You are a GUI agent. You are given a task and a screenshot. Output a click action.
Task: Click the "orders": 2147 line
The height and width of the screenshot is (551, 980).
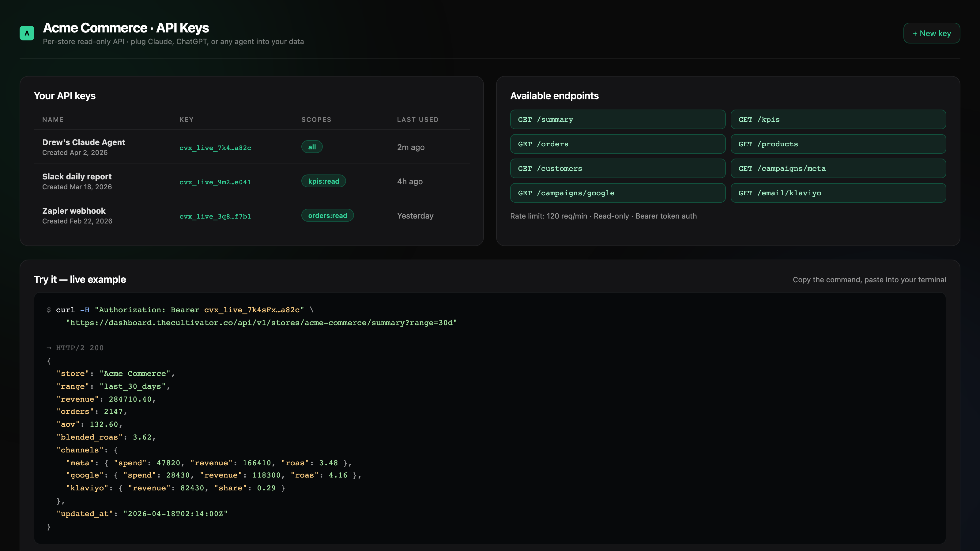pyautogui.click(x=92, y=411)
